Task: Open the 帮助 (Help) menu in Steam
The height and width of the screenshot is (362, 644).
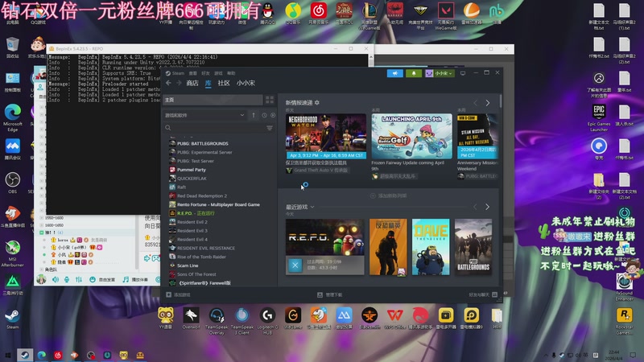Action: point(231,73)
